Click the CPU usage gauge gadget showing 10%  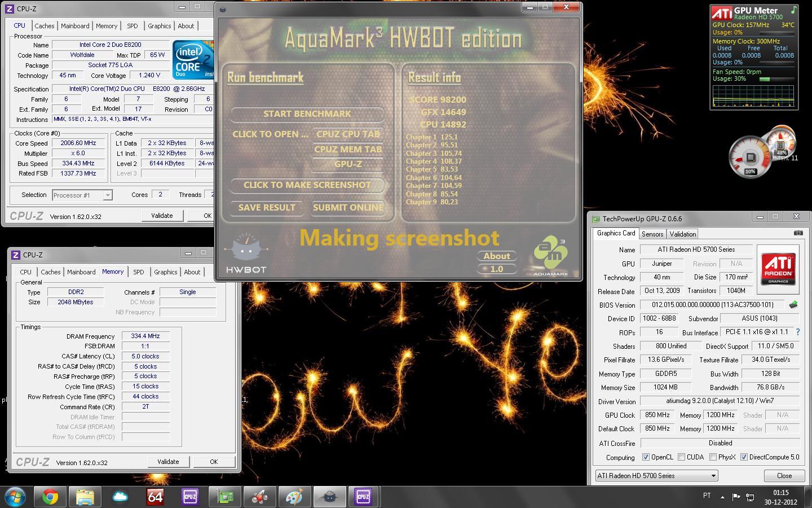pyautogui.click(x=750, y=158)
